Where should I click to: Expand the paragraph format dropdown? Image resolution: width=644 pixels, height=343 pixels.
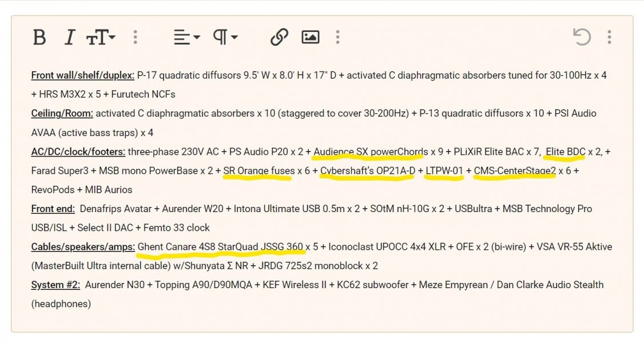(x=225, y=38)
